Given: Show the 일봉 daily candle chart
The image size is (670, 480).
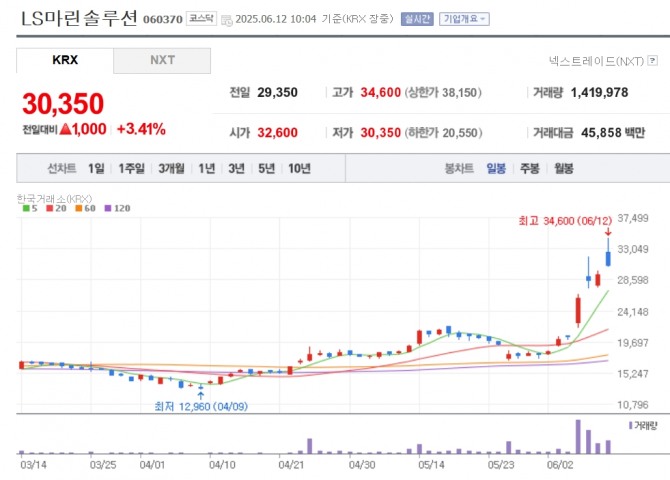Looking at the screenshot, I should click(496, 168).
